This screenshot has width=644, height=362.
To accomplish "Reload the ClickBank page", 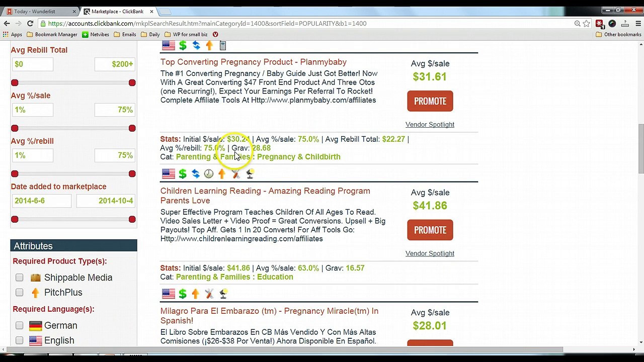I will click(30, 23).
